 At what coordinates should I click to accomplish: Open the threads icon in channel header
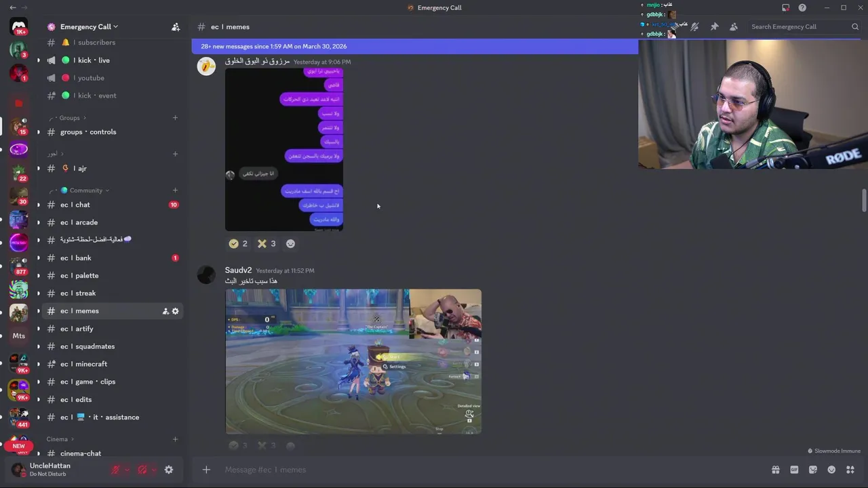click(675, 26)
